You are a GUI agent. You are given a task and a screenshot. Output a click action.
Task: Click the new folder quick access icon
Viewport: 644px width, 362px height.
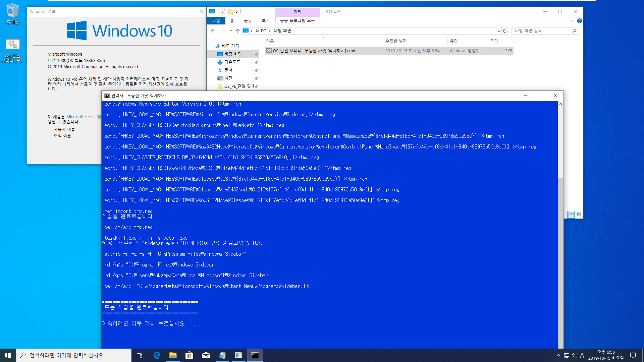tap(230, 12)
